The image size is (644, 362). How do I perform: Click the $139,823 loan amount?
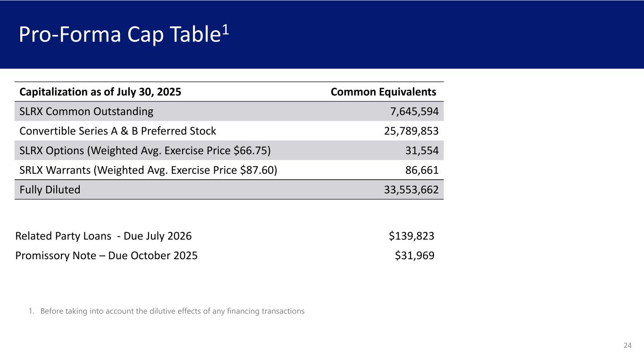tap(411, 236)
